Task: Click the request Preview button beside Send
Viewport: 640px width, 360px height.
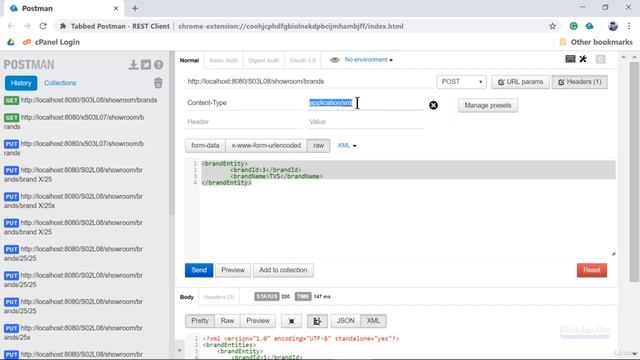Action: click(x=233, y=270)
